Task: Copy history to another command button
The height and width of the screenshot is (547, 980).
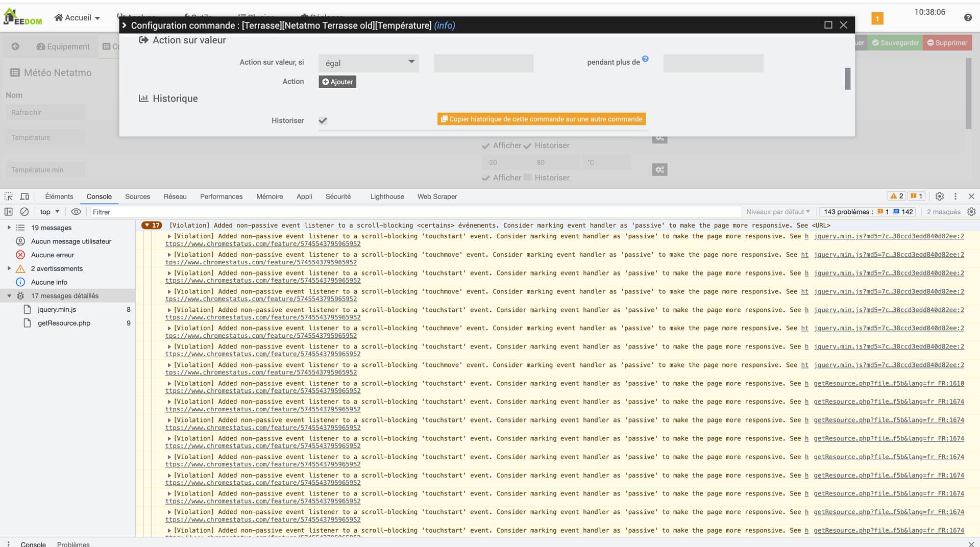Action: click(541, 119)
